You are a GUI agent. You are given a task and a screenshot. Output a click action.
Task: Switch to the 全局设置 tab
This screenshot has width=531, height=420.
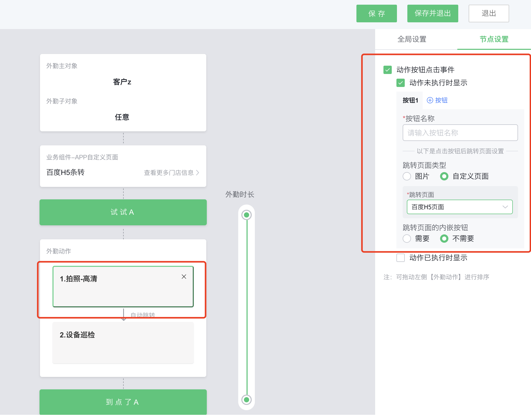[x=411, y=39]
